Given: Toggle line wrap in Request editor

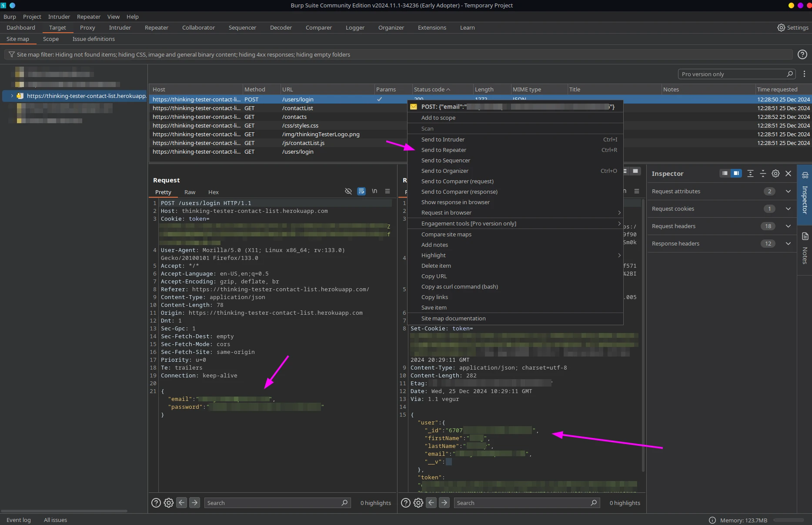Looking at the screenshot, I should pyautogui.click(x=361, y=192).
